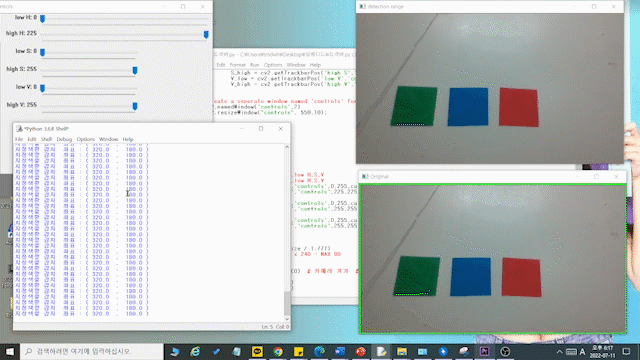
Task: Click the Python Shell title bar icon
Action: (19, 129)
